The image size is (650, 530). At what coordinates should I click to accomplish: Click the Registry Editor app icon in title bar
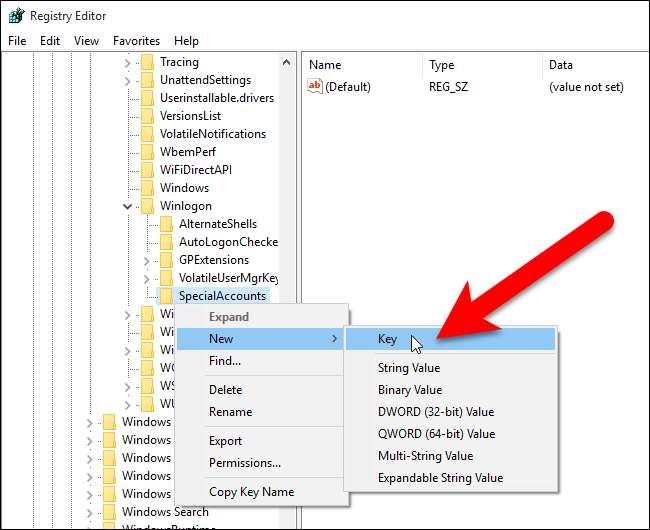pos(17,16)
